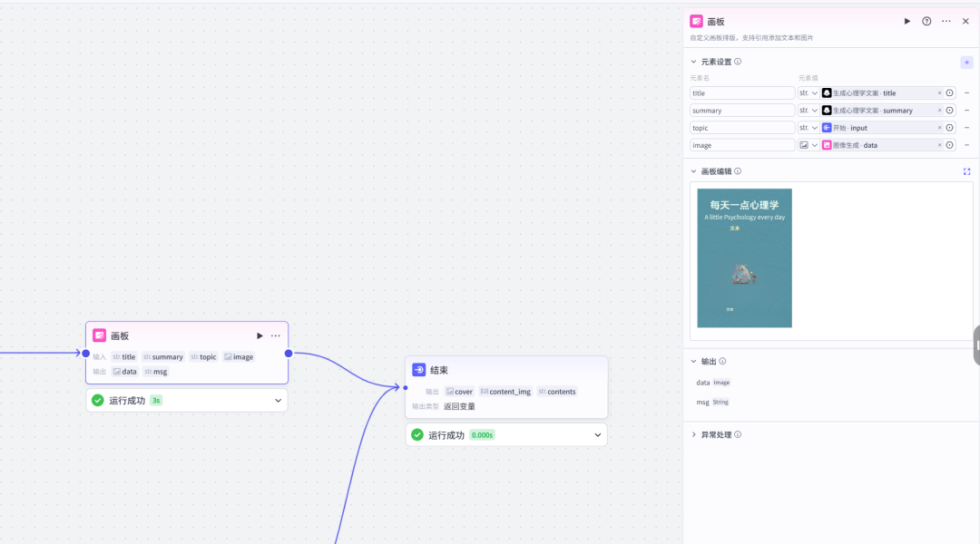Click output connector of 画板 node
Viewport: 980px width, 544px height.
point(289,354)
